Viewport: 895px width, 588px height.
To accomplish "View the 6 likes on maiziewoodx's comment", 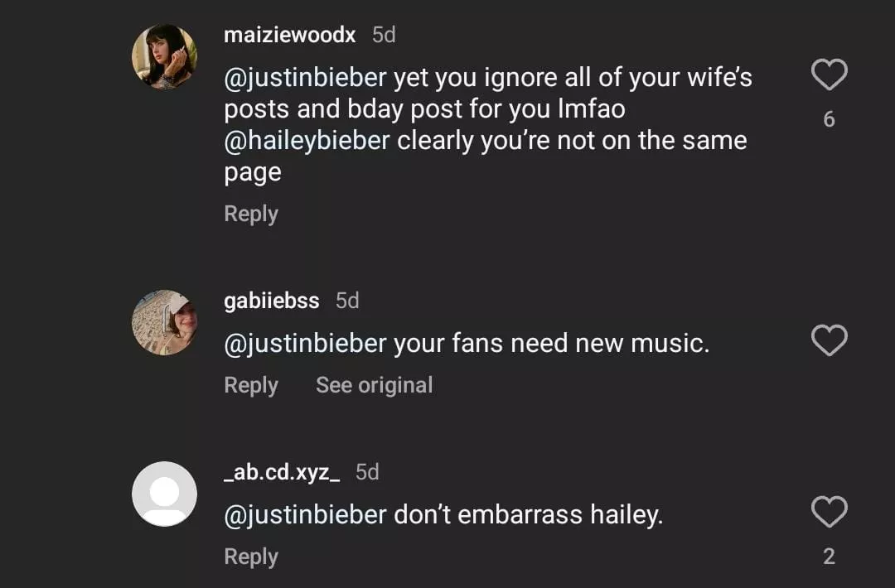I will [x=829, y=119].
